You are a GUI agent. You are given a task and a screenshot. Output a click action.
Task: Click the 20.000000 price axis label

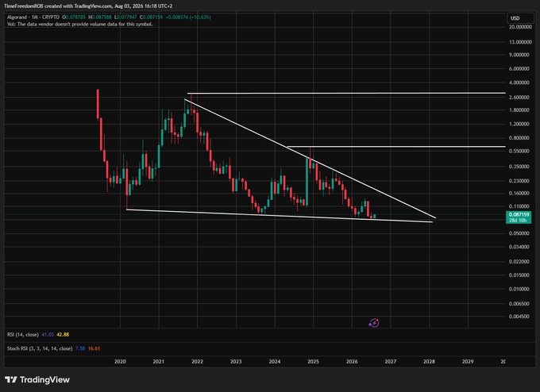520,27
